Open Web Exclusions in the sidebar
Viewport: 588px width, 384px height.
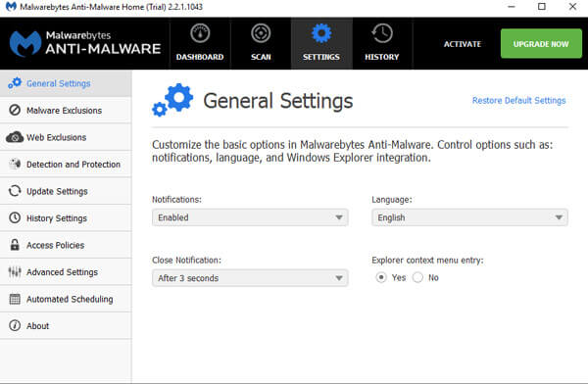[66, 137]
